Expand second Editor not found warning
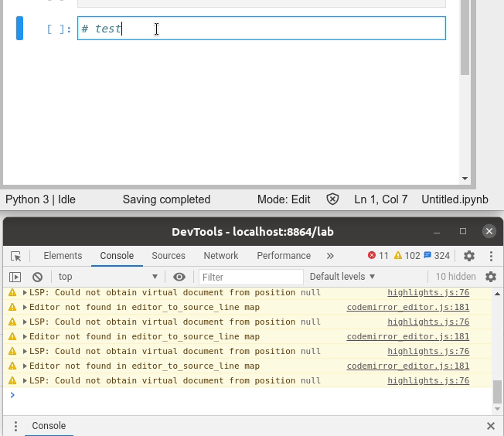The width and height of the screenshot is (504, 436). [25, 336]
